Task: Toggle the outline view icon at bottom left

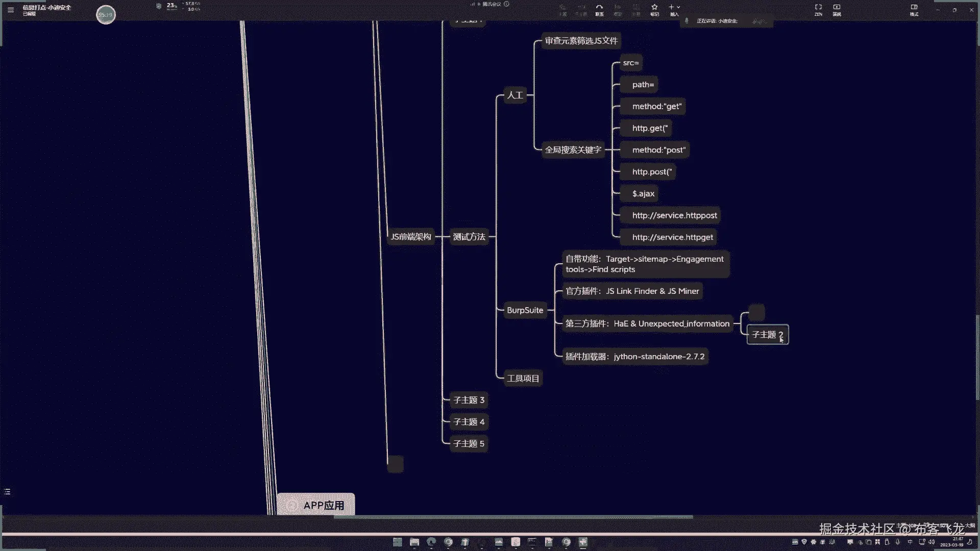Action: pyautogui.click(x=7, y=492)
